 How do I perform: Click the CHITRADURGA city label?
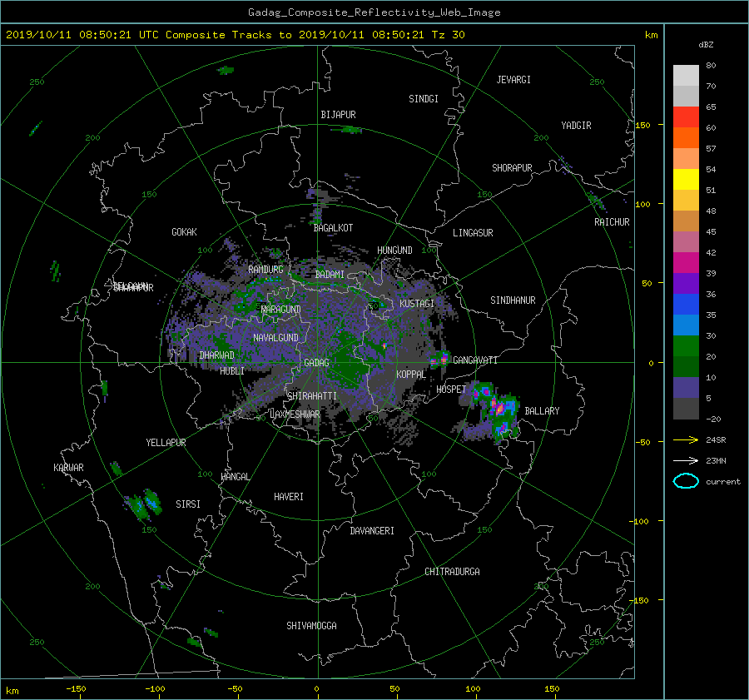tap(452, 572)
